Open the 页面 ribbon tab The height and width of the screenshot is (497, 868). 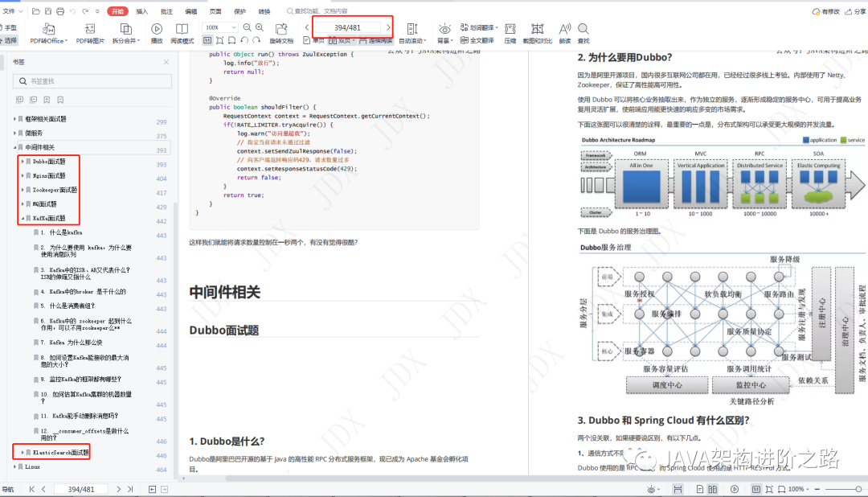pos(215,11)
